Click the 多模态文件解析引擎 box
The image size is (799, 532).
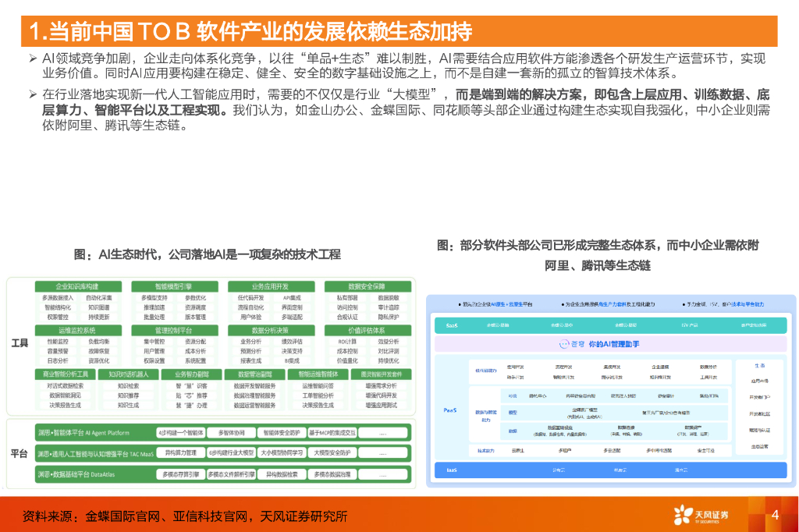(x=231, y=474)
